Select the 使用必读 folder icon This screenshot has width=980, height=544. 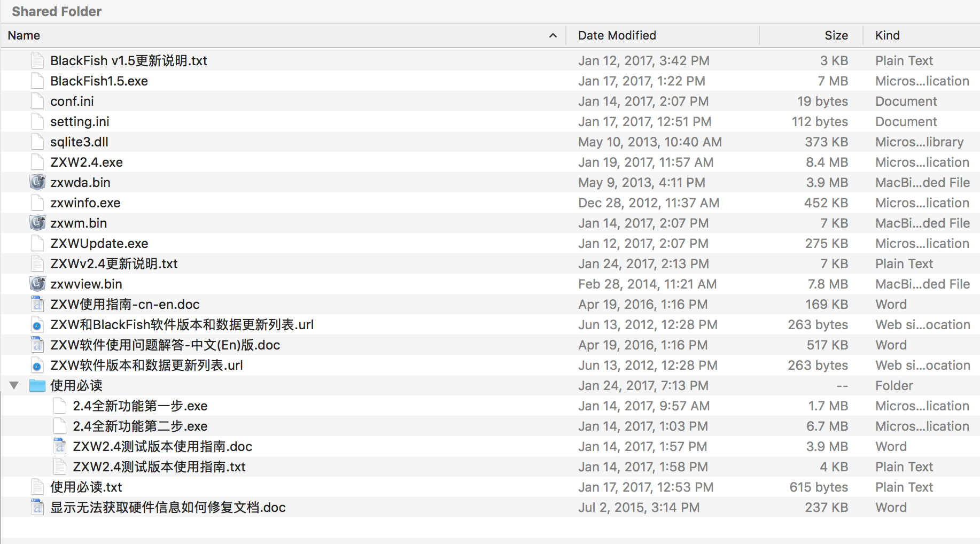click(x=37, y=385)
